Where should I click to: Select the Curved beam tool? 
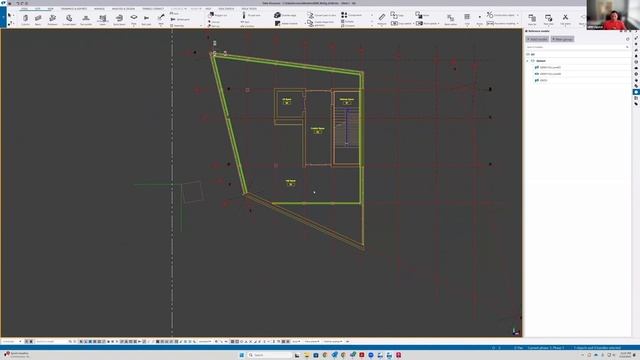pyautogui.click(x=69, y=19)
